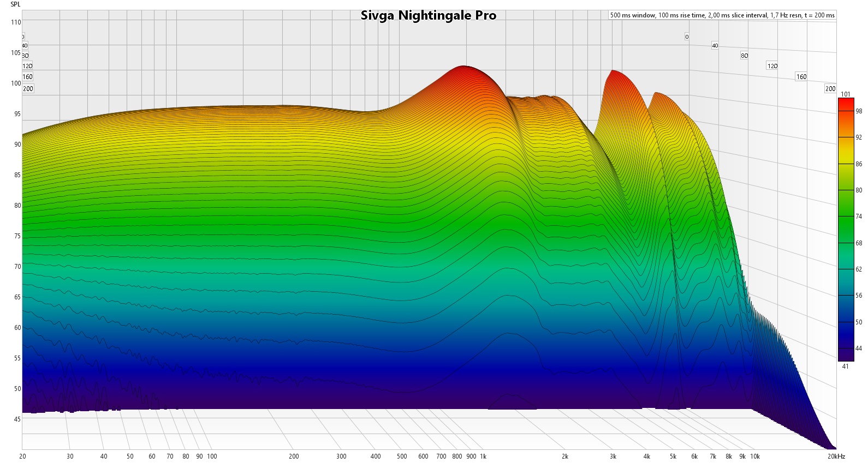Select the 105 value on the SPL axis
The height and width of the screenshot is (463, 868).
16,53
